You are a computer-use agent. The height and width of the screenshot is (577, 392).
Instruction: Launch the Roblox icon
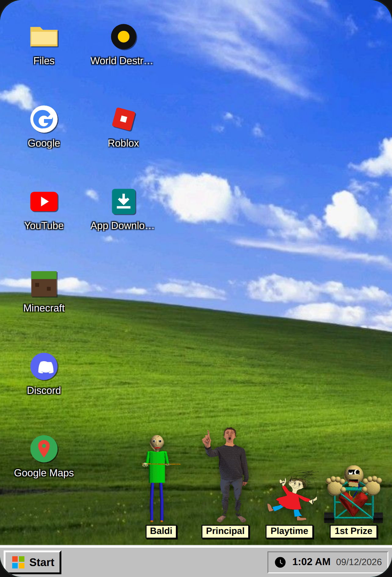[124, 119]
